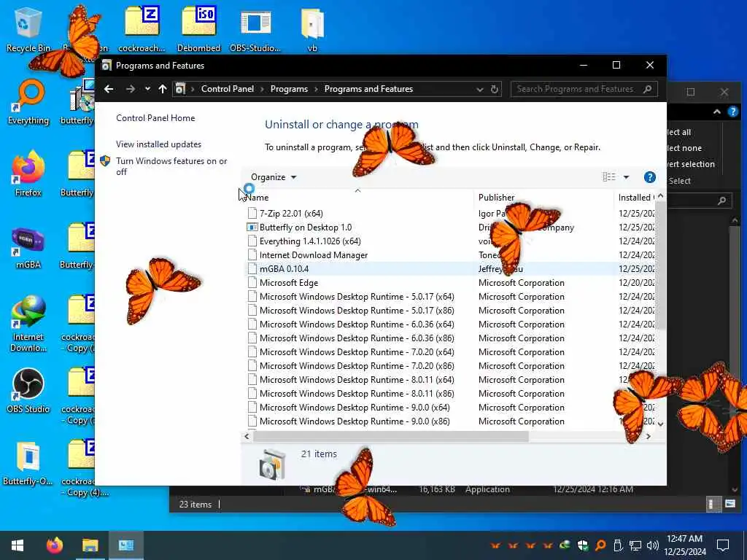
Task: Click Select none in background Explorer window
Action: [684, 148]
